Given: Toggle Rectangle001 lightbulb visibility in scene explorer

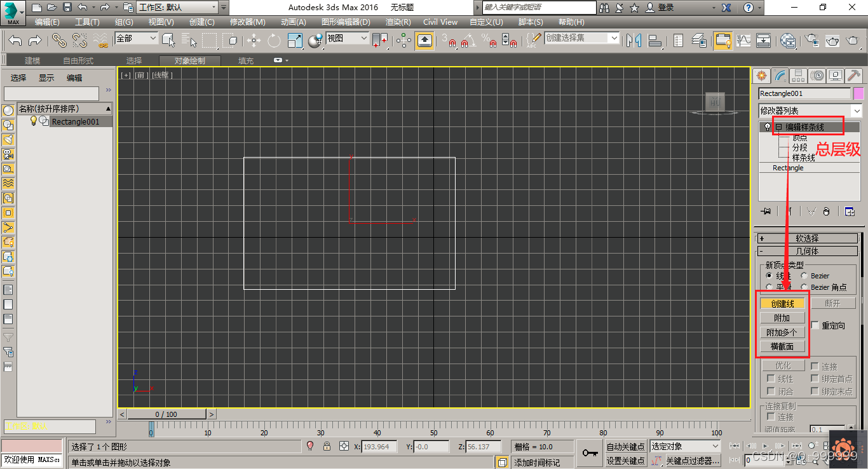Looking at the screenshot, I should pyautogui.click(x=34, y=121).
